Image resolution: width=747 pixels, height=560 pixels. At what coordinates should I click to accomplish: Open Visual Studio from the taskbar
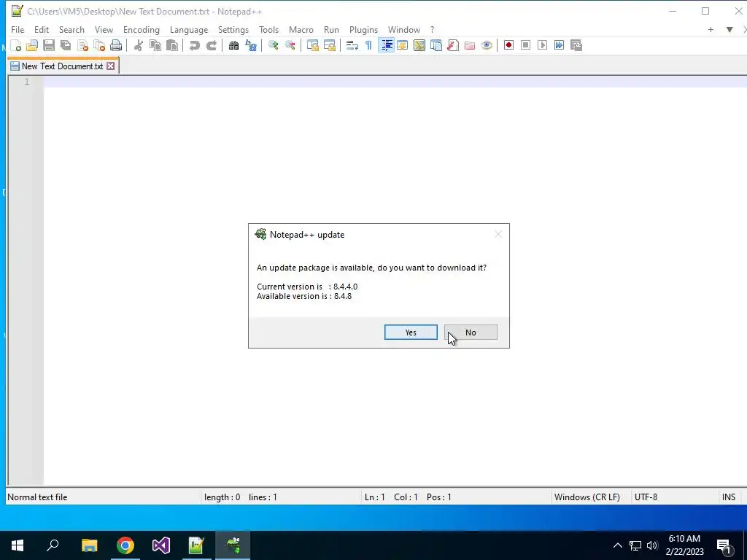coord(161,545)
